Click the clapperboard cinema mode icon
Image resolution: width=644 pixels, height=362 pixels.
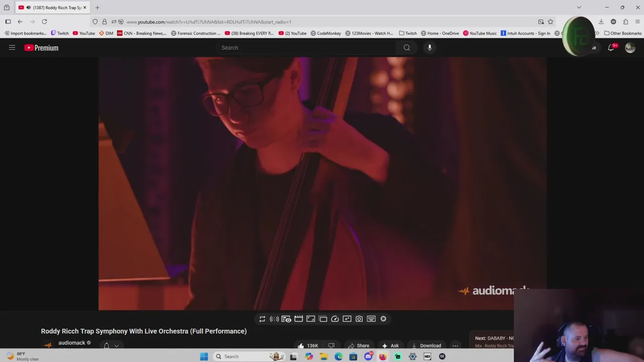298,319
